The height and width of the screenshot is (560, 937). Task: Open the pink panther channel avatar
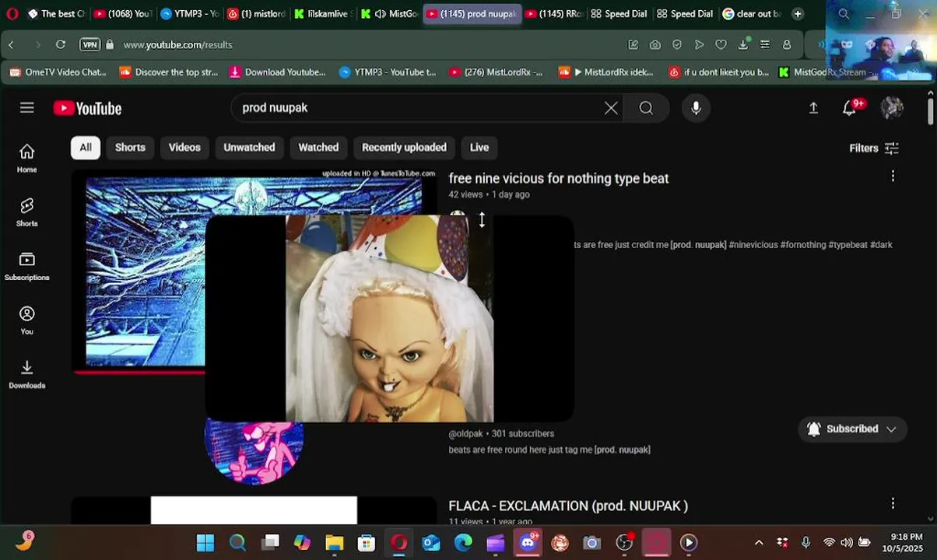(254, 453)
